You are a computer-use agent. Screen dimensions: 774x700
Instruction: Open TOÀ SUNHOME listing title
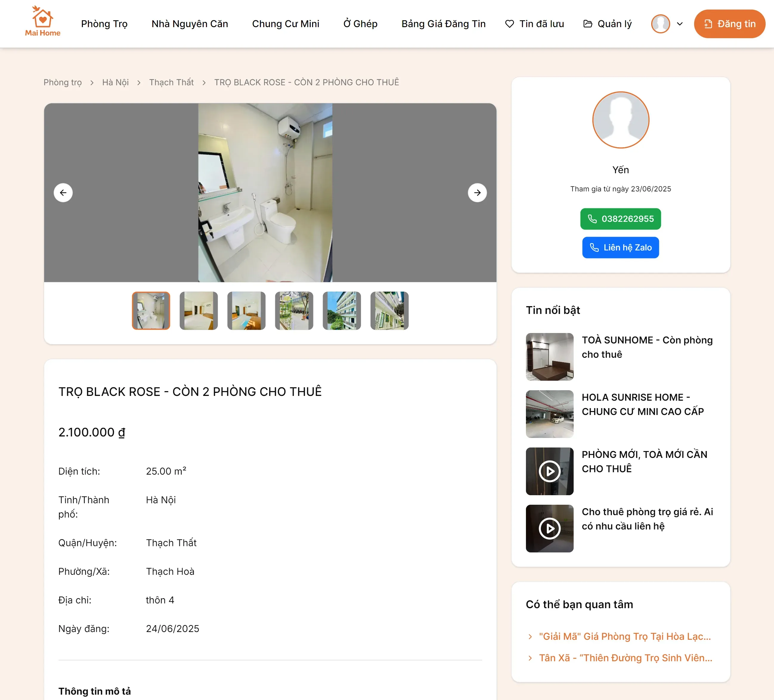pyautogui.click(x=647, y=347)
